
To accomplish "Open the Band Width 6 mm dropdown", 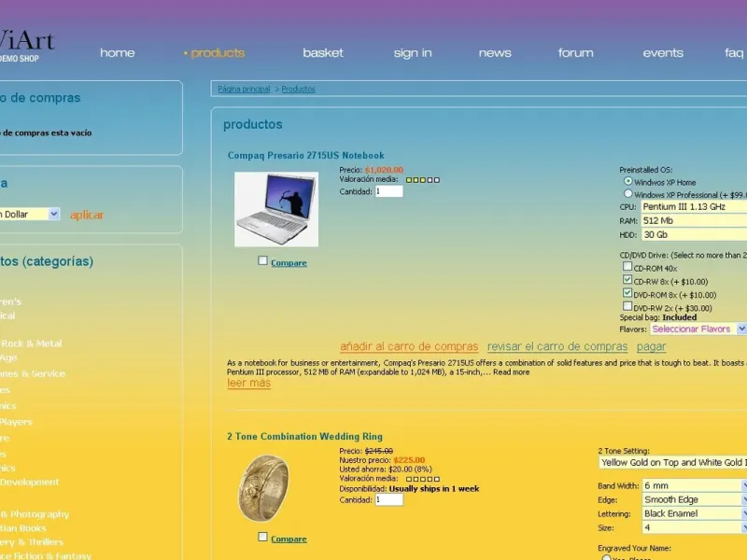I will (694, 485).
